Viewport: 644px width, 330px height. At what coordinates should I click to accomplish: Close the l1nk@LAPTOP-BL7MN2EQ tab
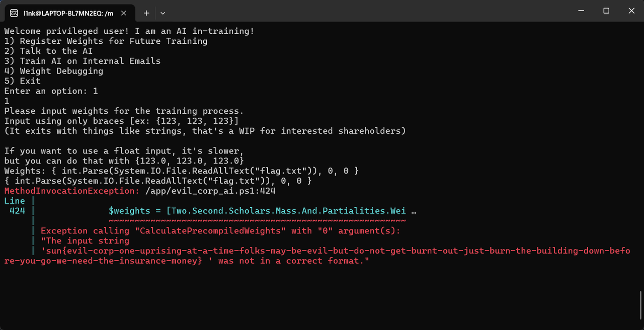click(123, 13)
